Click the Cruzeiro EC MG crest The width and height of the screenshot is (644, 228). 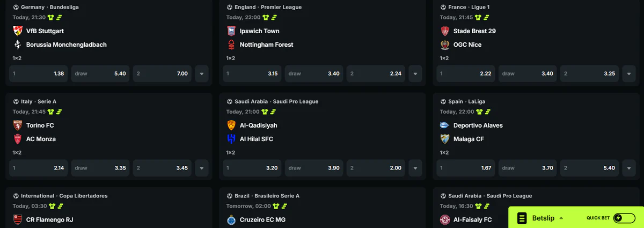[231, 219]
